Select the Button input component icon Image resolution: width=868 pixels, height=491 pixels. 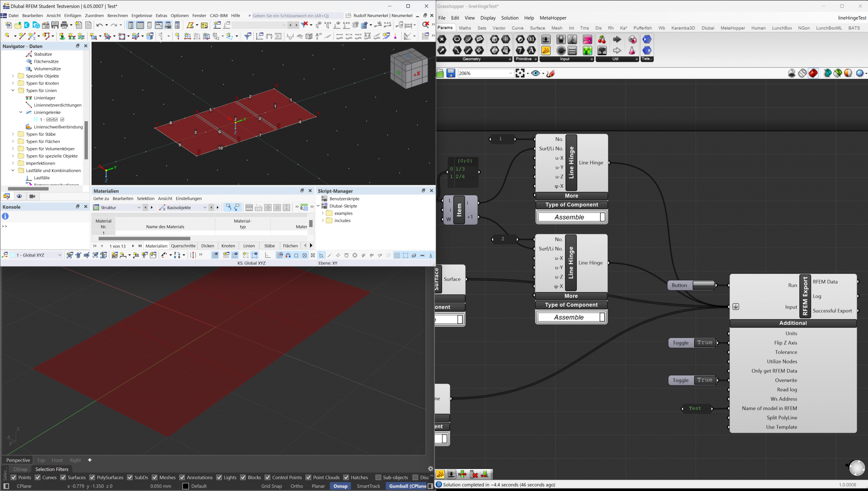(x=561, y=50)
